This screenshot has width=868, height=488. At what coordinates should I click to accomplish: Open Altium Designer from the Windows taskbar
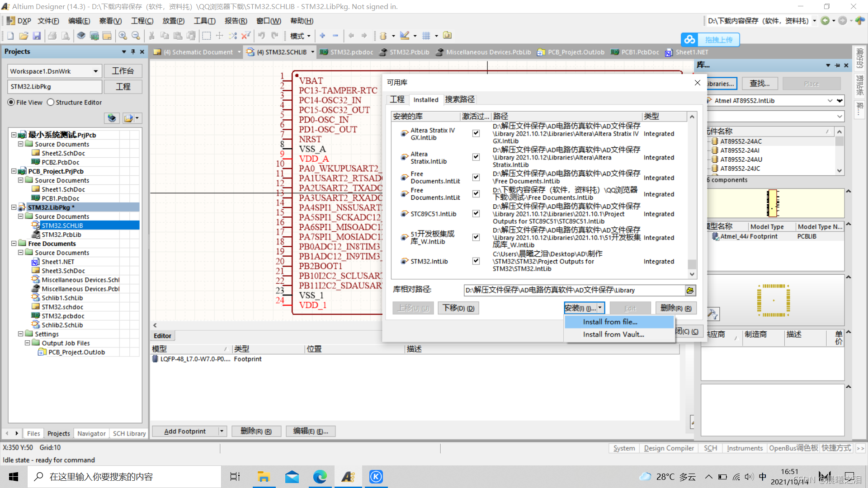(x=348, y=477)
